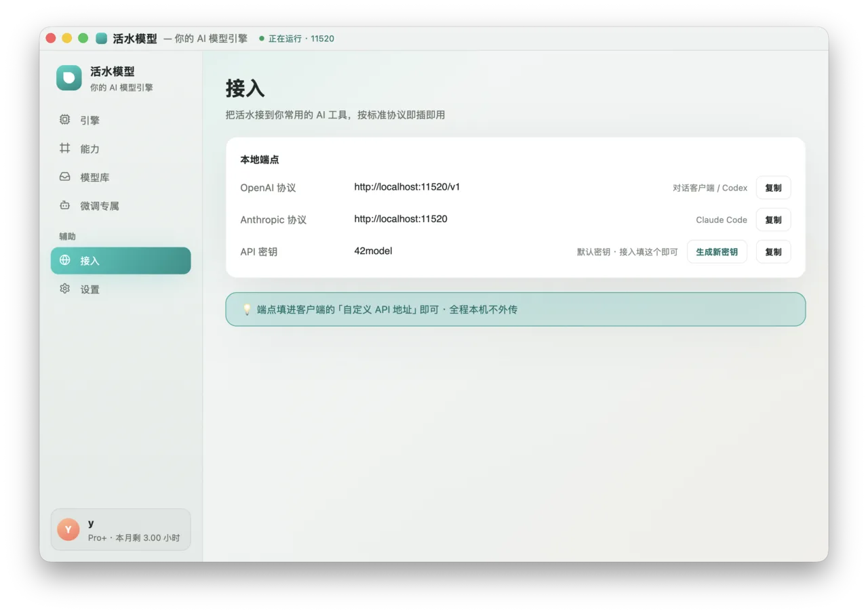Viewport: 868px width, 614px height.
Task: Click the tip banner about 自定义 API 地址
Action: pos(515,309)
